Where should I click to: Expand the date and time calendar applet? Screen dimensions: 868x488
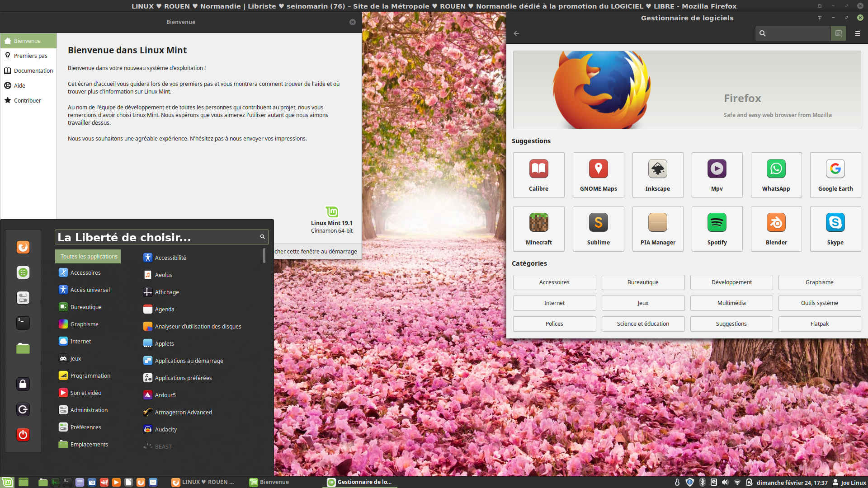(x=792, y=483)
